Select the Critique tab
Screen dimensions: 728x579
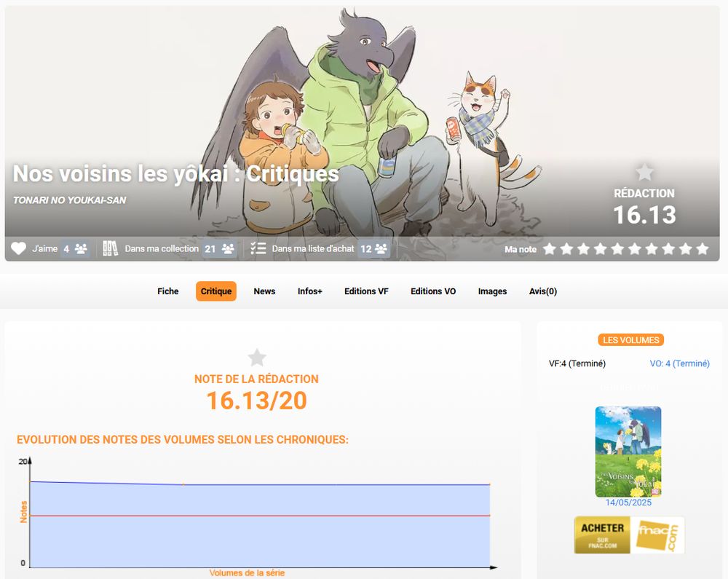tap(216, 291)
